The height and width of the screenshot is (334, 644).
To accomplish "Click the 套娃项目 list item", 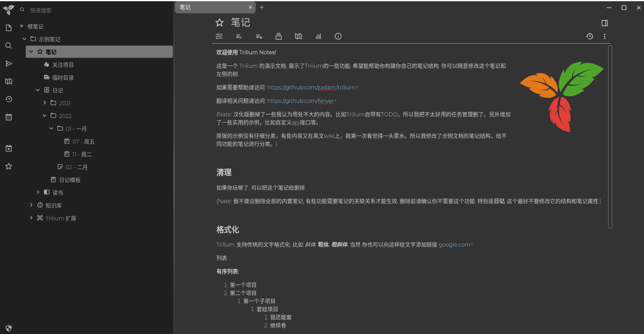I will (267, 309).
